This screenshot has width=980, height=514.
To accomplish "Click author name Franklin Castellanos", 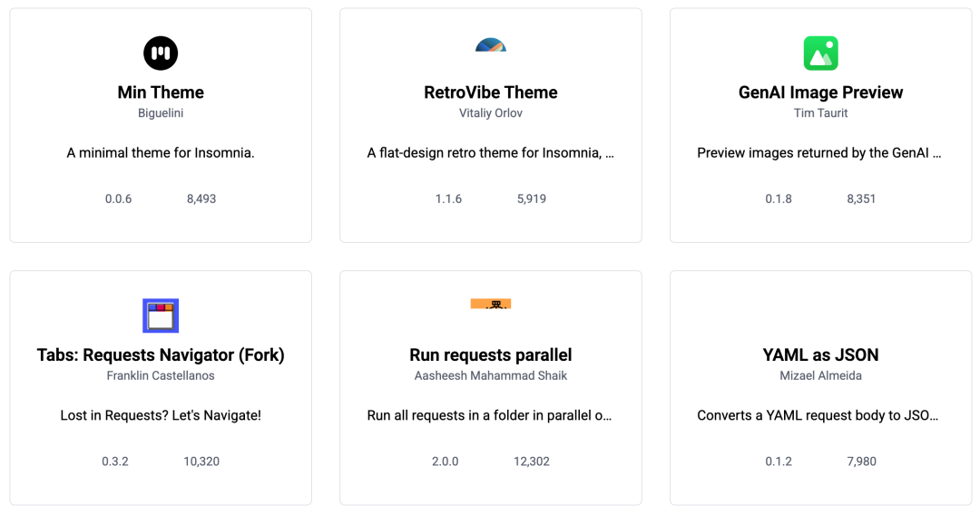I will click(x=161, y=375).
